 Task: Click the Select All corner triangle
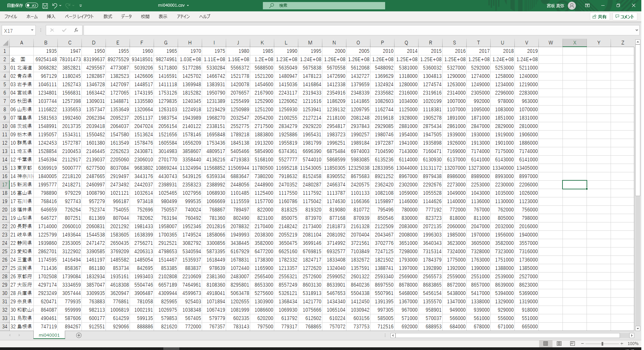[6, 43]
